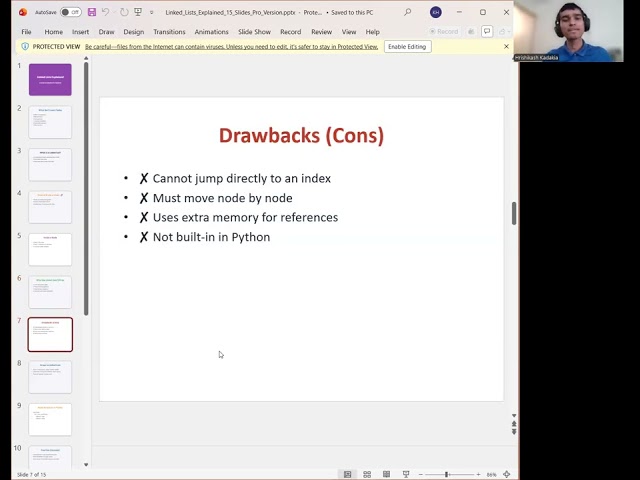This screenshot has width=640, height=480.
Task: Open the Review tab
Action: coord(321,32)
